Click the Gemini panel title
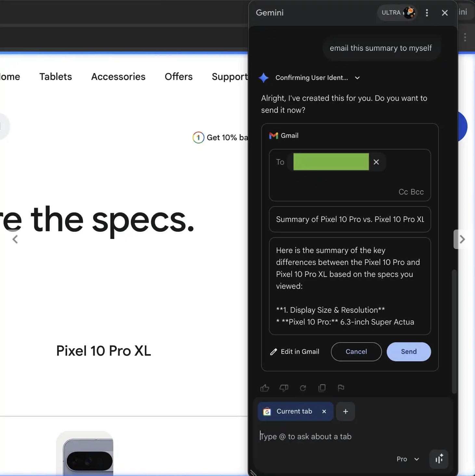475x476 pixels. [270, 13]
